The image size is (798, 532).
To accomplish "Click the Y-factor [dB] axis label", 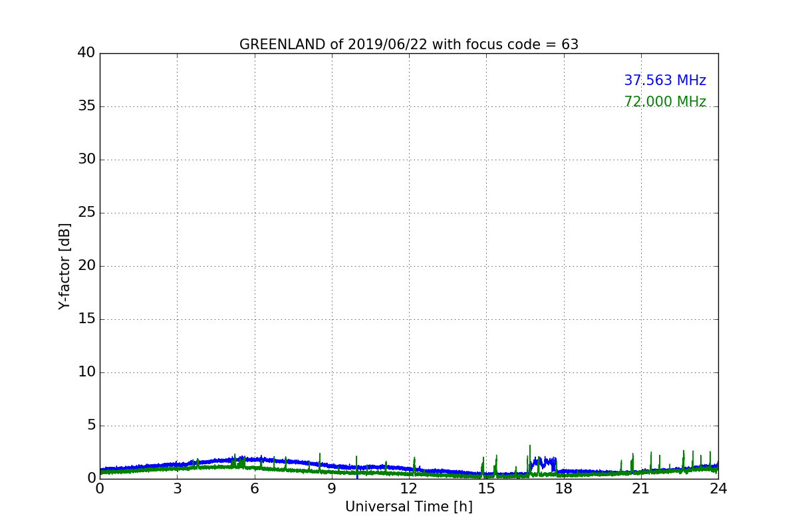I will [x=65, y=266].
